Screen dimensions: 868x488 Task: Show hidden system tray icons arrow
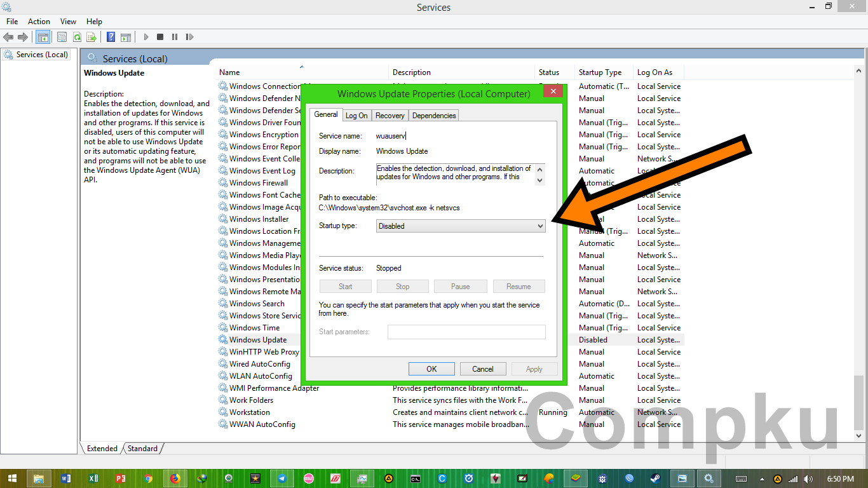pos(762,479)
